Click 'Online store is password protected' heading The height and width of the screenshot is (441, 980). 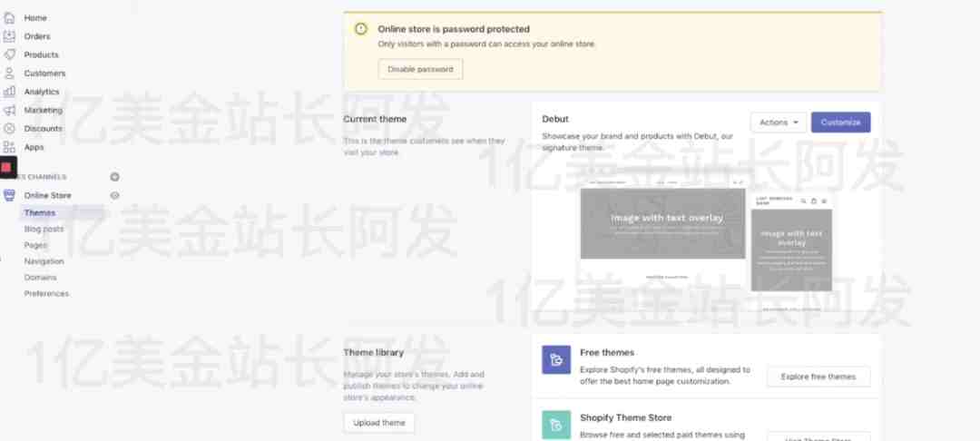[x=454, y=29]
